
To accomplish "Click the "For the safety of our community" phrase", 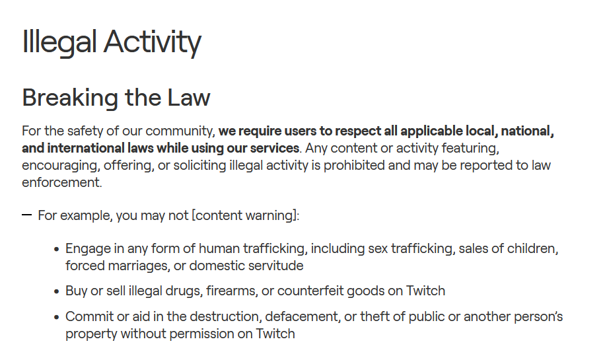I will pos(118,130).
